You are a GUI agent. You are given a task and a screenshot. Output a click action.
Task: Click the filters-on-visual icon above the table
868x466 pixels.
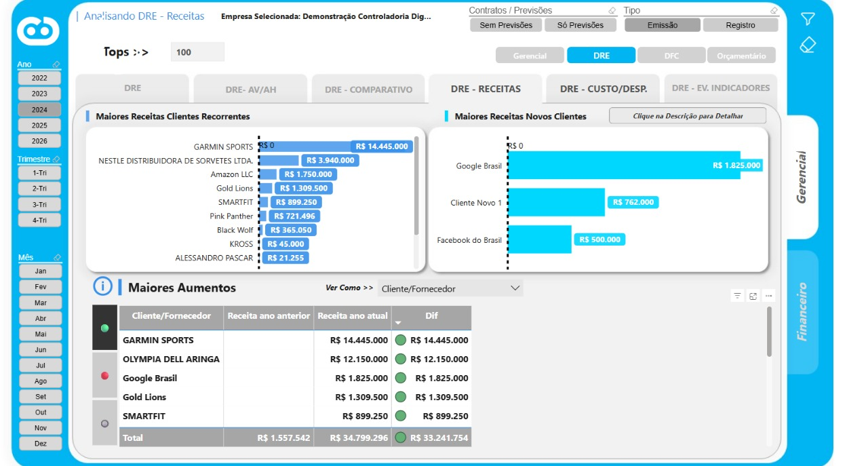737,296
